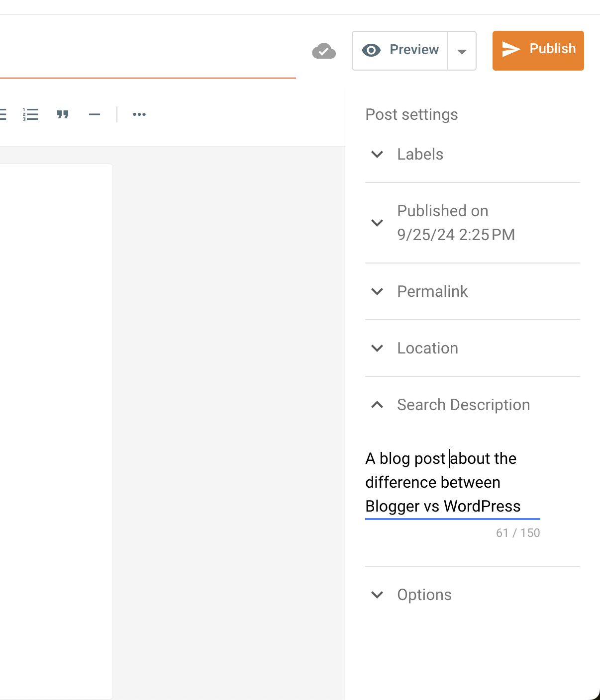
Task: Expand the Labels section
Action: pyautogui.click(x=473, y=154)
